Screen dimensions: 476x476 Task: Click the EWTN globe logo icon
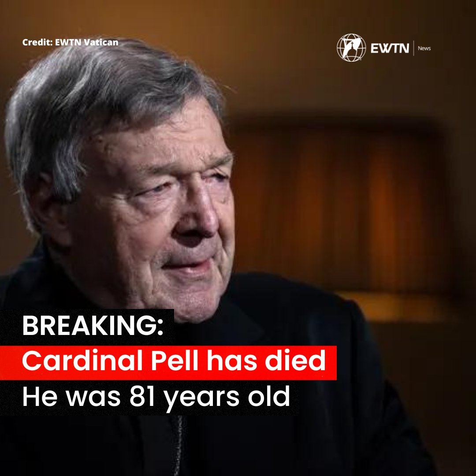[x=351, y=48]
